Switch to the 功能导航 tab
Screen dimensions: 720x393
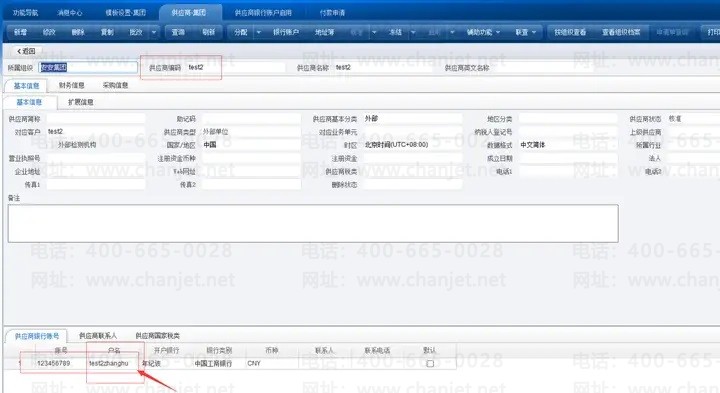25,13
